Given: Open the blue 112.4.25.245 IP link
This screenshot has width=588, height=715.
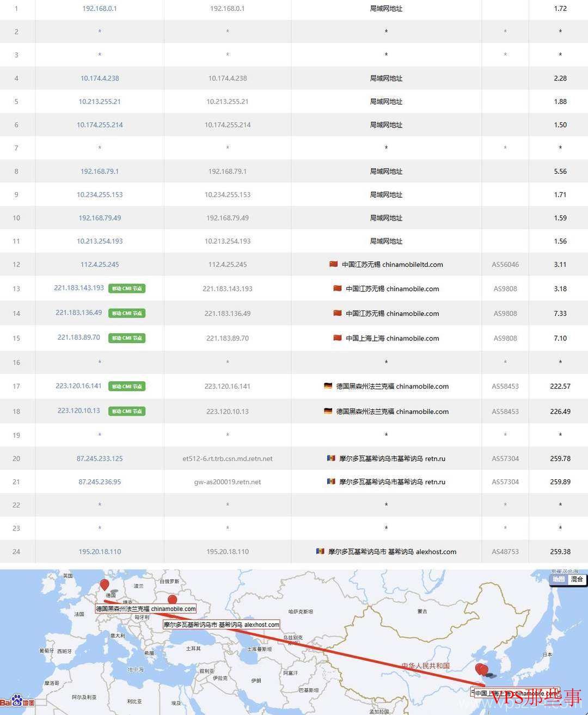Looking at the screenshot, I should tap(100, 265).
